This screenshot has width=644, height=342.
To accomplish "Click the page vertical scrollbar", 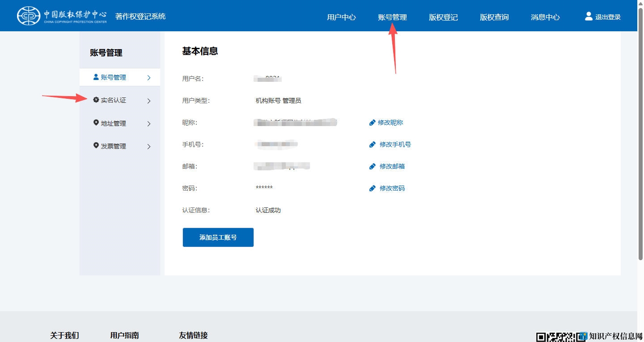I will (x=640, y=134).
